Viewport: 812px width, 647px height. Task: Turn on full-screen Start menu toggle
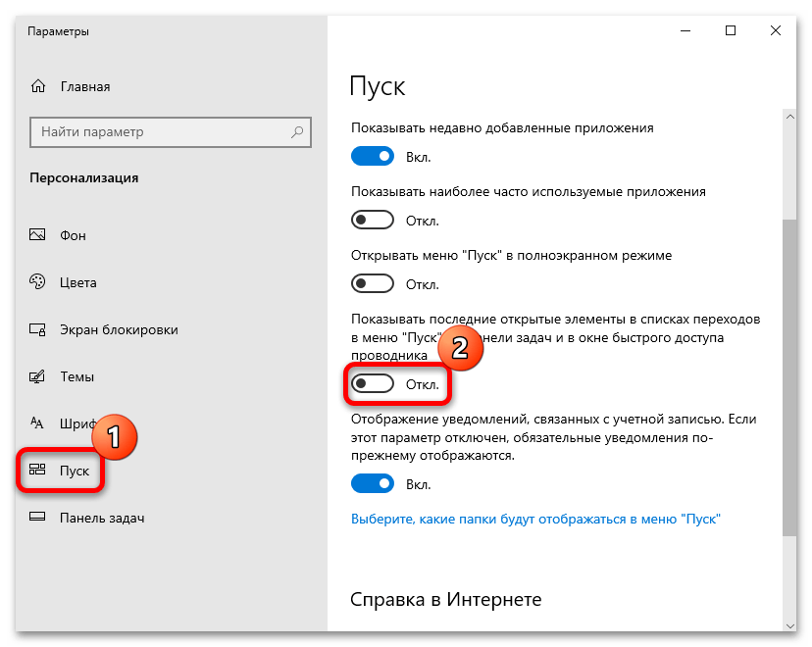tap(373, 284)
